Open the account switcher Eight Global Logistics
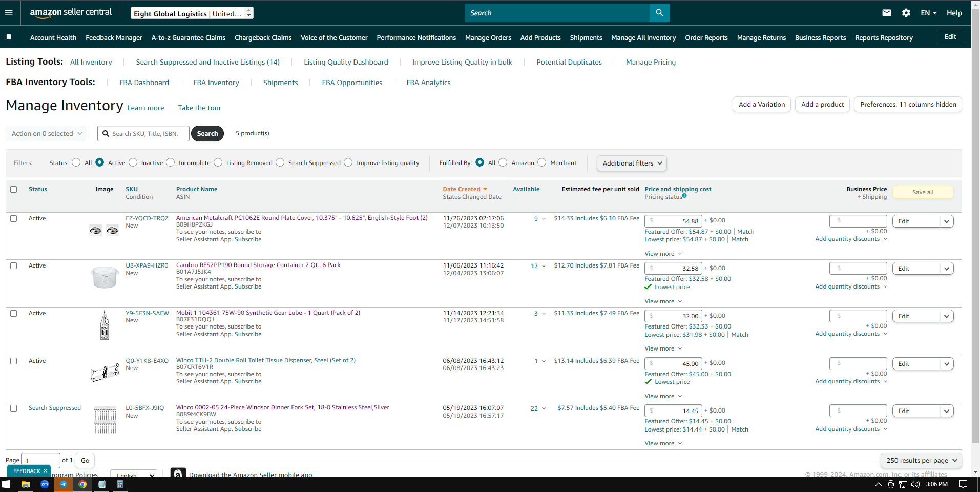 (192, 13)
